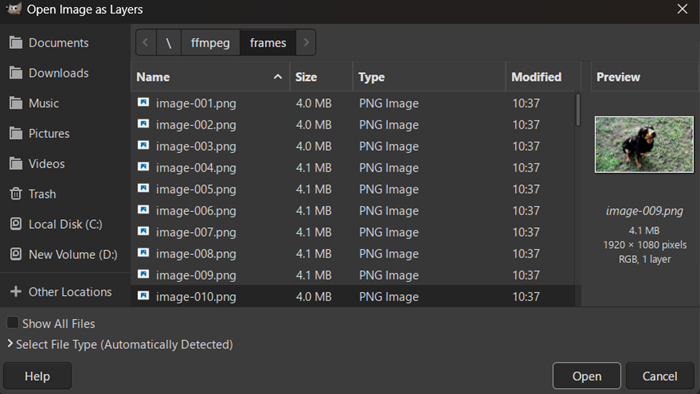This screenshot has height=394, width=700.
Task: Click the Trash bin icon in sidebar
Action: [x=16, y=194]
